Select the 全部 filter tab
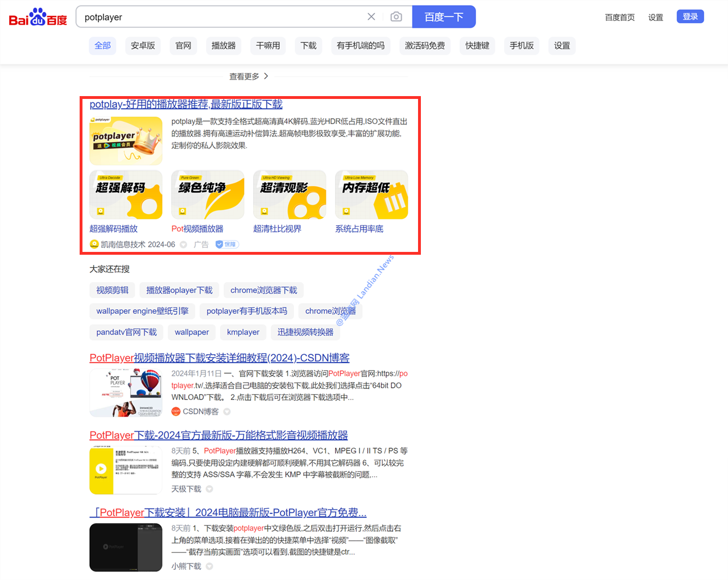The height and width of the screenshot is (580, 728). click(102, 45)
